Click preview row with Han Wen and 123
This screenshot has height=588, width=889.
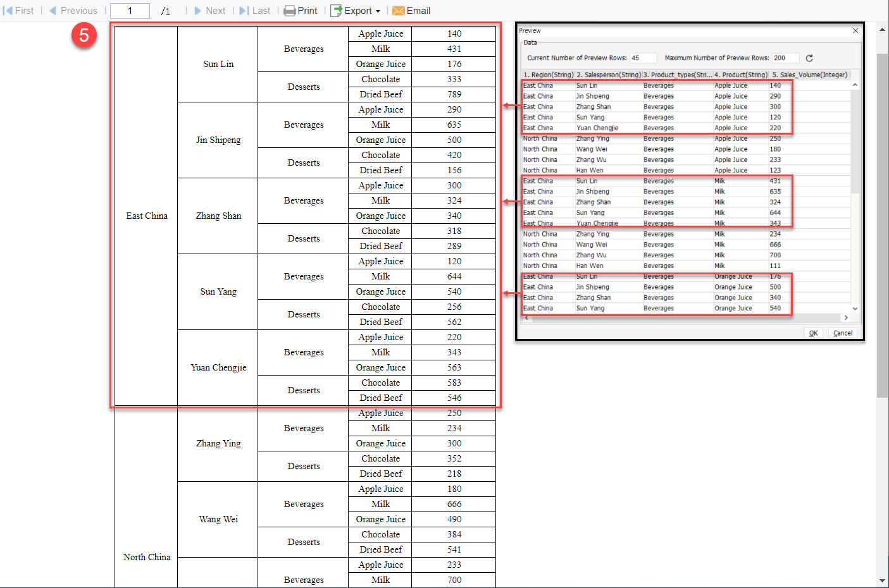click(x=686, y=170)
